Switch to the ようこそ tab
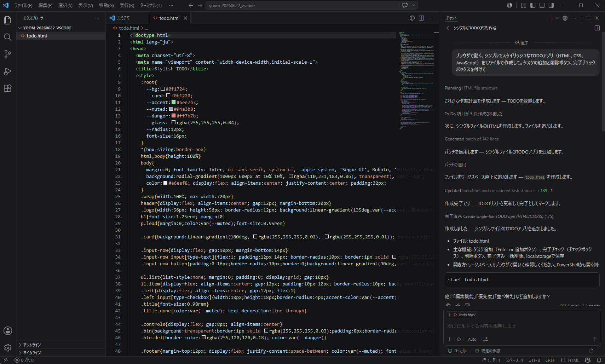605x364 pixels. 127,18
